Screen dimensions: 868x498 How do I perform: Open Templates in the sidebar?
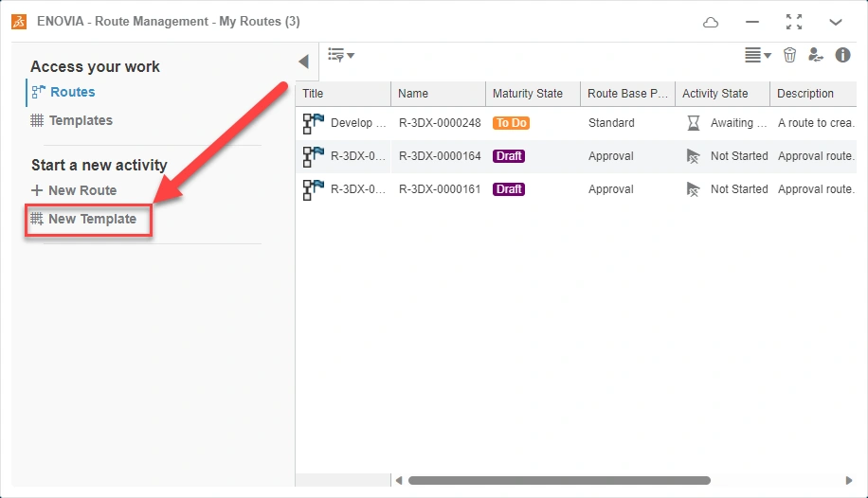(81, 120)
